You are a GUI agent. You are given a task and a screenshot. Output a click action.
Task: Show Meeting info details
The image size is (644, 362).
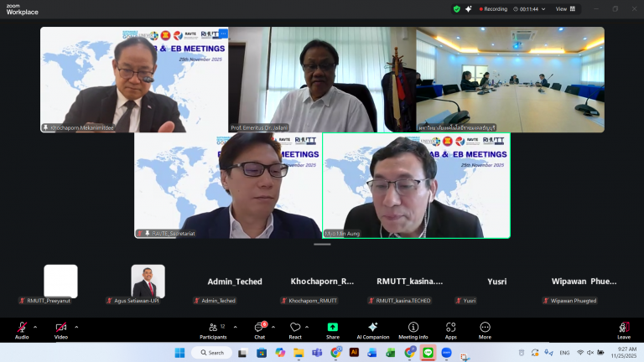[413, 328]
